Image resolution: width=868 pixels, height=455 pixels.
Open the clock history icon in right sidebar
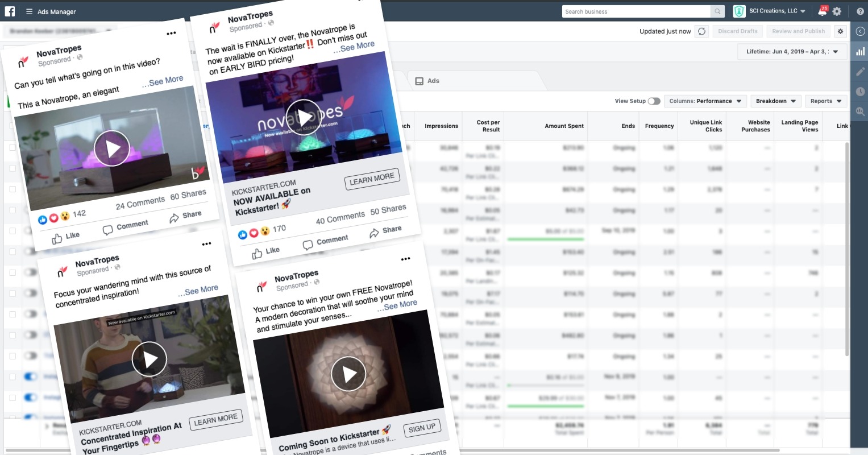860,92
